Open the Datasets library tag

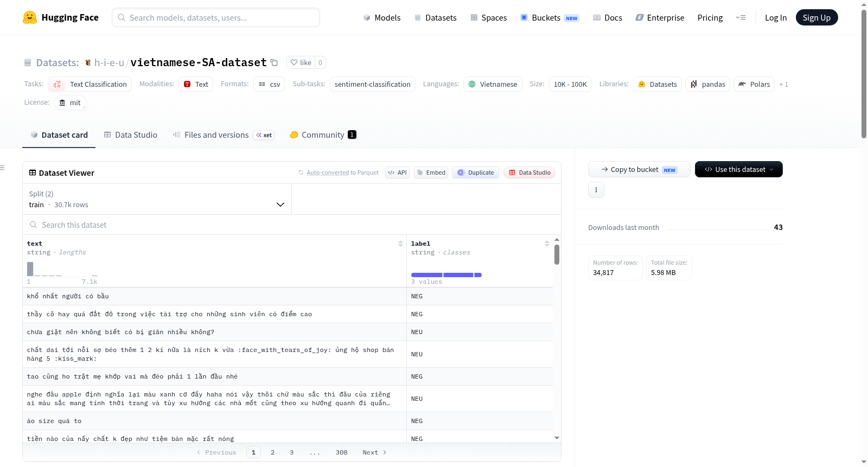(x=658, y=84)
